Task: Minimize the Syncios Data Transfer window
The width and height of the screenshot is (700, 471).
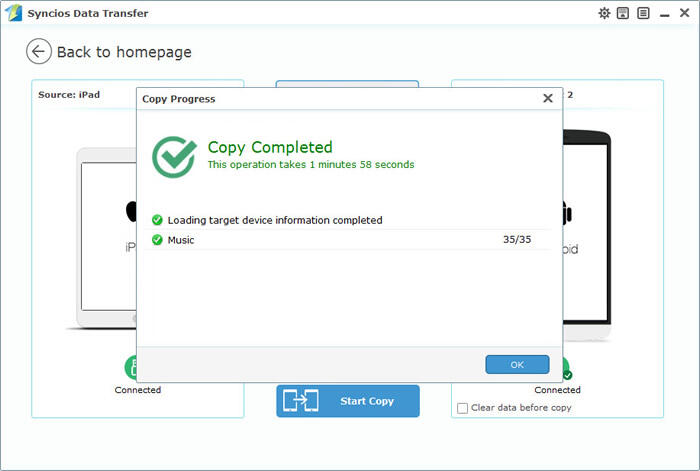Action: [664, 13]
